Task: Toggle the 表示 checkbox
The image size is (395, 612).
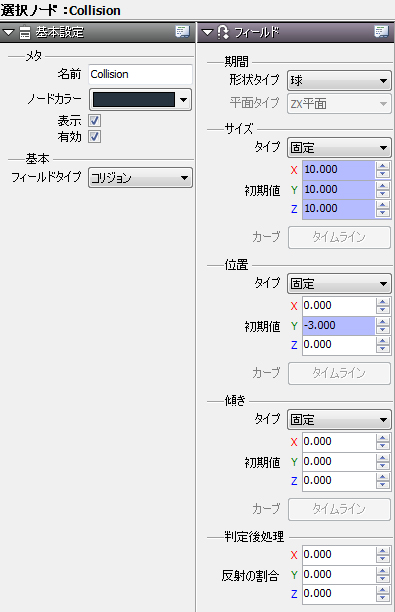Action: tap(94, 120)
